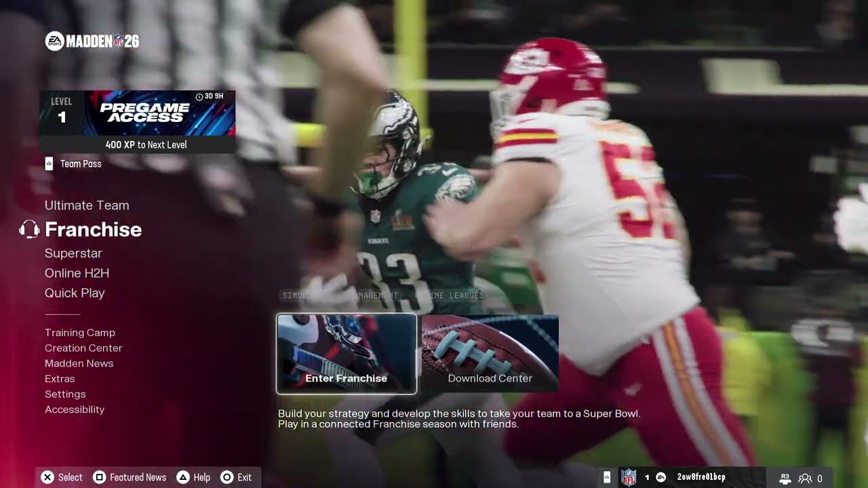868x488 pixels.
Task: Open Madden News
Action: click(x=79, y=363)
